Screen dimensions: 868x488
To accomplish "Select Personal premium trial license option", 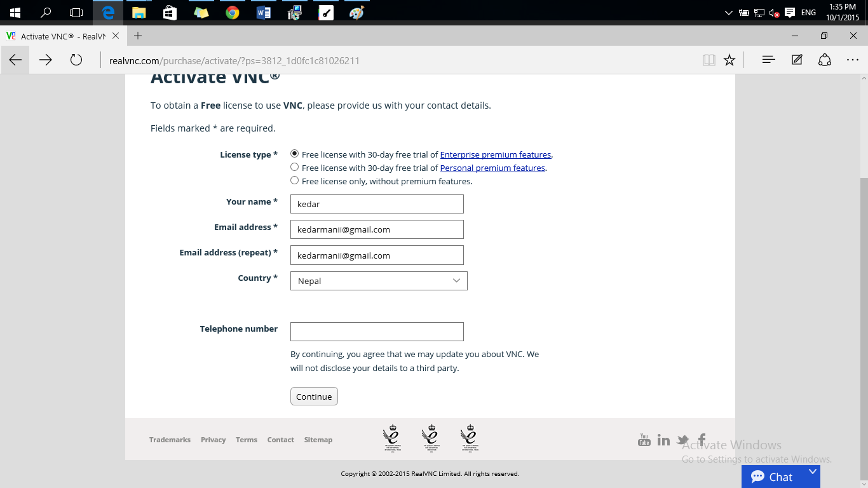I will coord(294,167).
